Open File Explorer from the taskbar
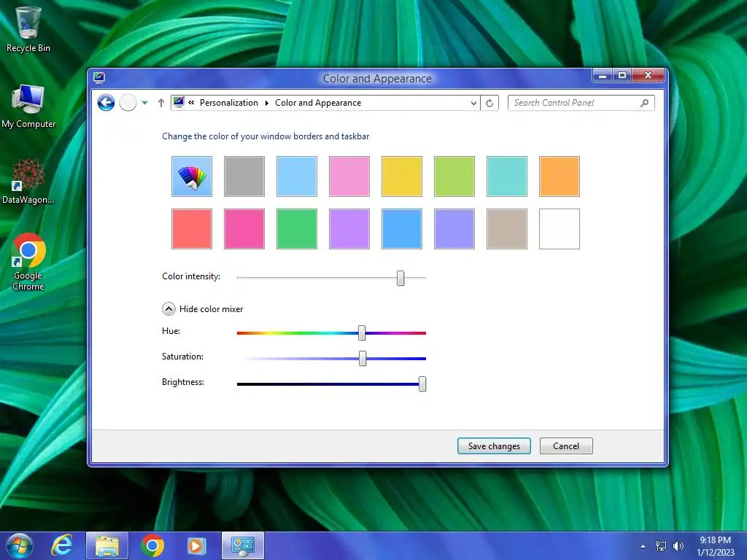 [x=107, y=545]
